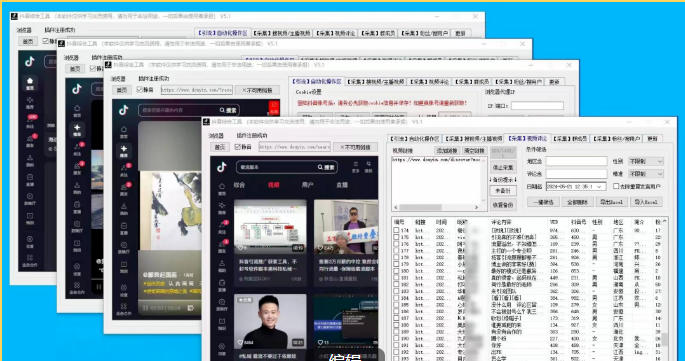The image size is (685, 361).
Task: Toggle the mute checkbox in front window
Action: click(x=238, y=147)
